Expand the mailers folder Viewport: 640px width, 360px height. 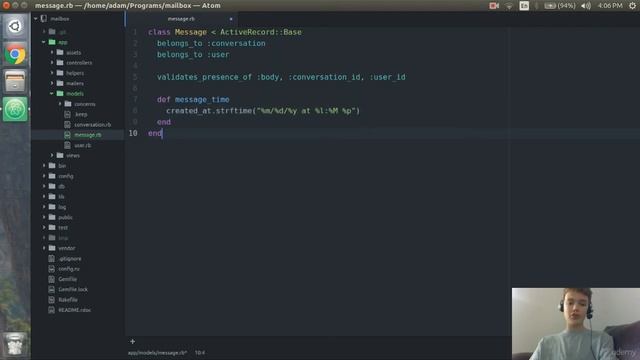(52, 83)
